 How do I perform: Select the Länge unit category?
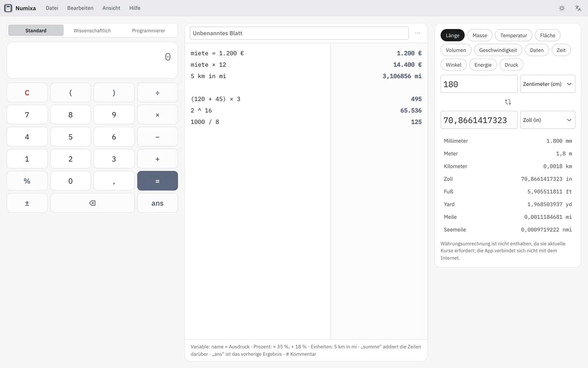click(x=453, y=35)
